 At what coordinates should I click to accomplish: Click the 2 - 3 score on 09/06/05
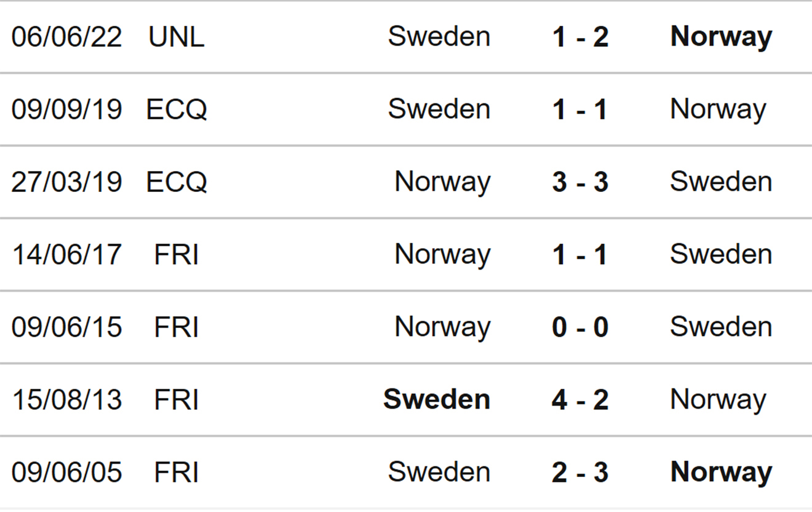pyautogui.click(x=580, y=473)
